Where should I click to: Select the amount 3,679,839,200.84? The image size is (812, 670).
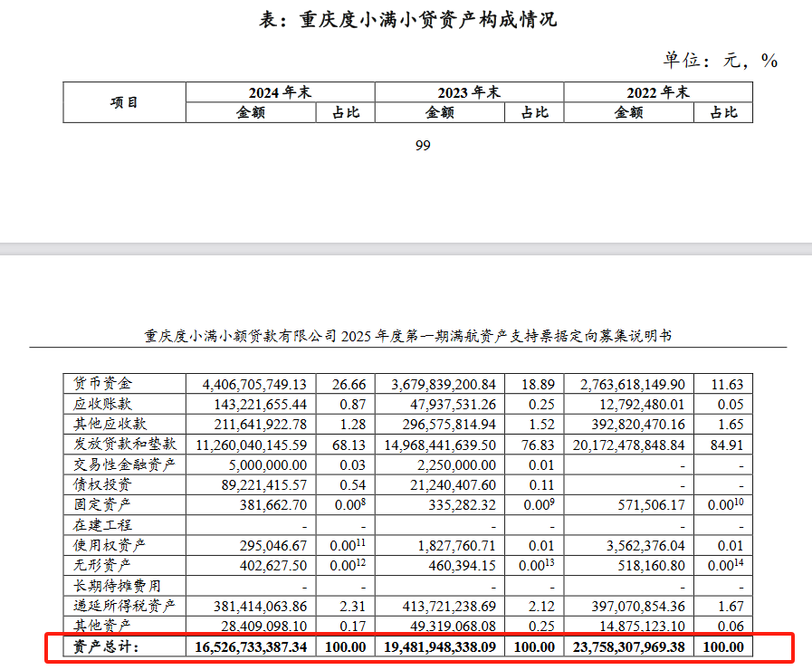[x=444, y=385]
